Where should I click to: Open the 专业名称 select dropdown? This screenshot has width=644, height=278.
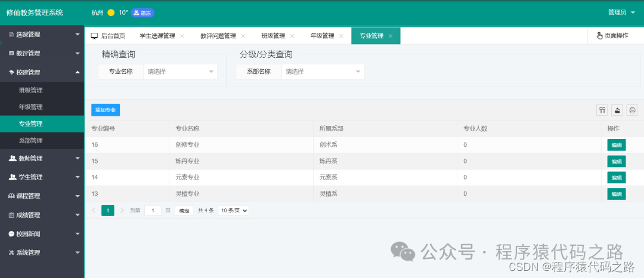tap(180, 72)
